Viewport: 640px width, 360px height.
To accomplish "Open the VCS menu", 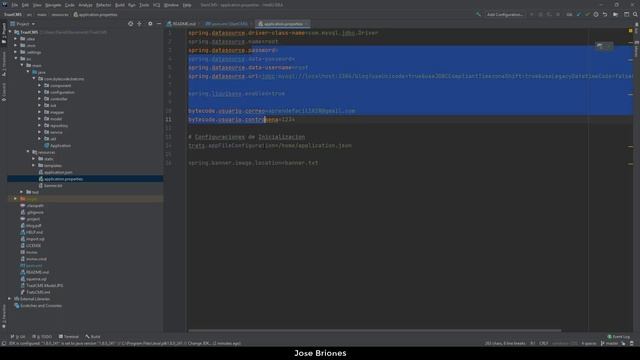I will pyautogui.click(x=157, y=5).
